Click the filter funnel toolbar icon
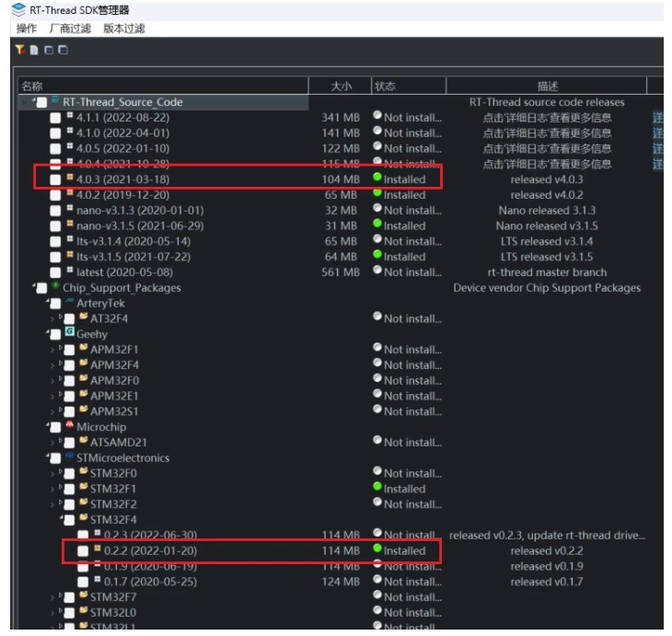 [x=19, y=50]
